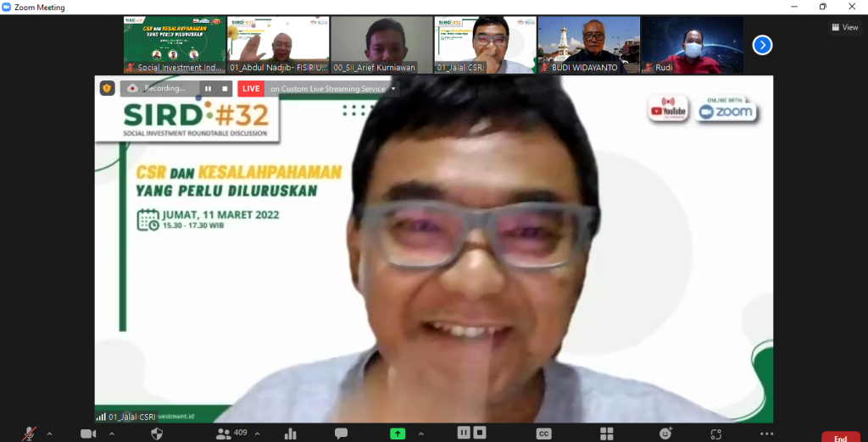Select BUDI WIDAYANTO's video thumbnail
The width and height of the screenshot is (868, 442).
[x=588, y=45]
